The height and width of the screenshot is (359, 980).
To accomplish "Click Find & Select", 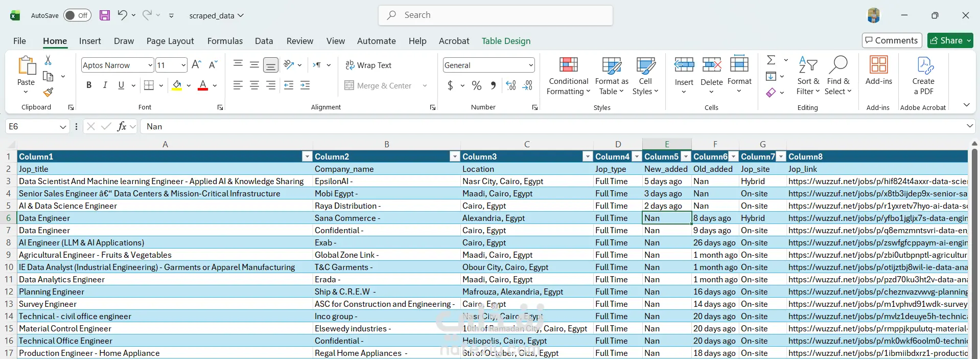I will pos(838,76).
